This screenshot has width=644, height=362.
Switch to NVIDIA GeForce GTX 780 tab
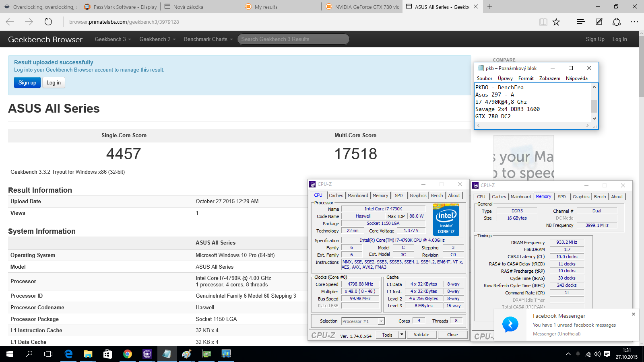pos(362,6)
